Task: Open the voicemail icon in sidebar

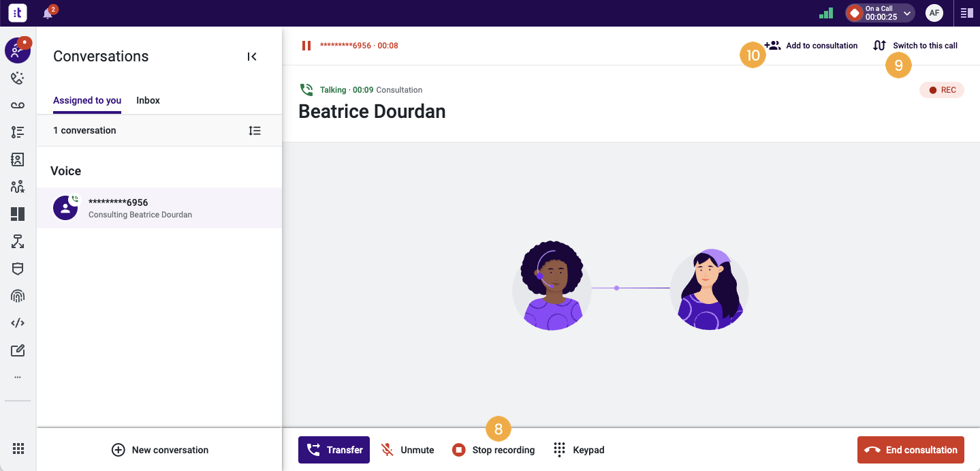Action: click(18, 105)
